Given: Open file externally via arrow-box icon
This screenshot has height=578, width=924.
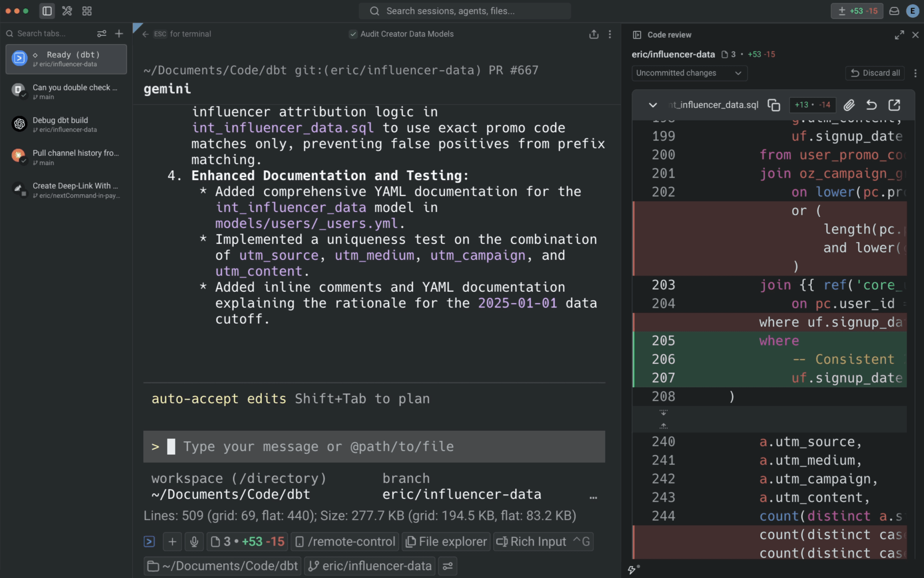Looking at the screenshot, I should click(x=894, y=105).
